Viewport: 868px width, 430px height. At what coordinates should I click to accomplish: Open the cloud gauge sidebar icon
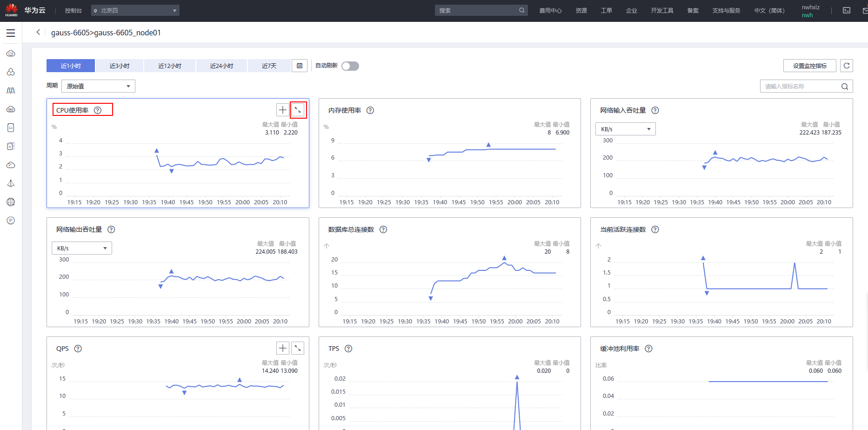[11, 165]
